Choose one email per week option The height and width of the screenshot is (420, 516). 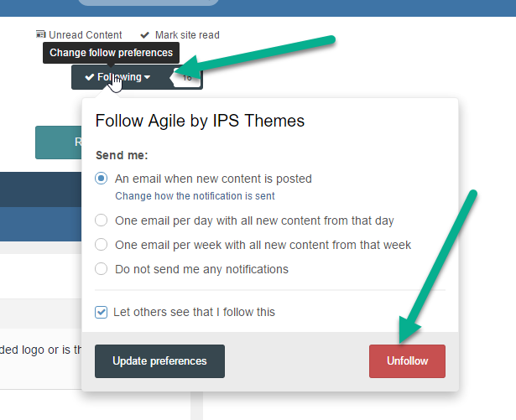[102, 245]
